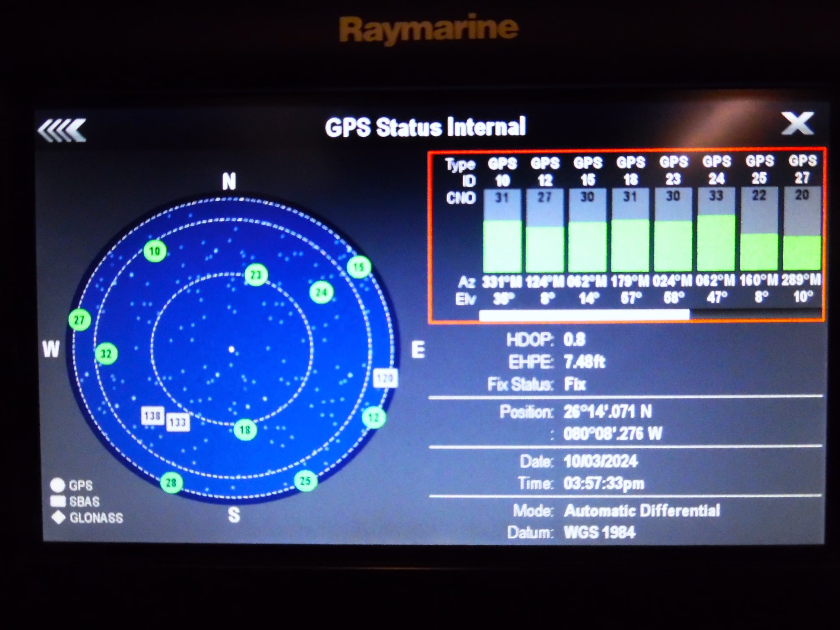This screenshot has height=630, width=840.
Task: Tap the signal bar for GPS ID 18
Action: point(630,230)
